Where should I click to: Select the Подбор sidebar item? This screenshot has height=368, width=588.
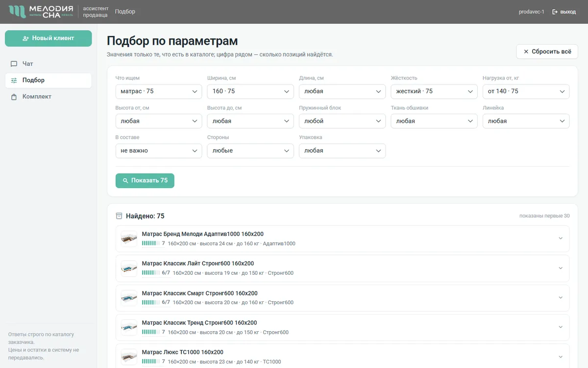pyautogui.click(x=48, y=80)
